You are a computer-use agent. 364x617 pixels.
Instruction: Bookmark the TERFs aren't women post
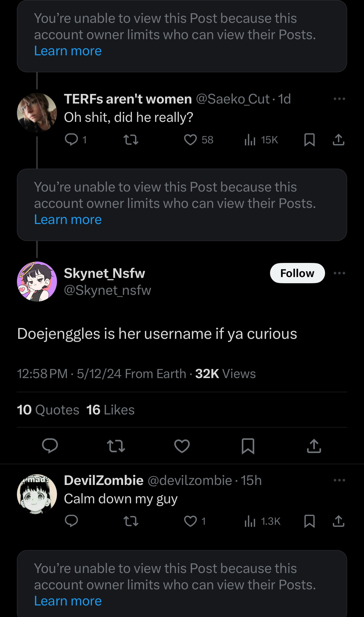point(310,140)
